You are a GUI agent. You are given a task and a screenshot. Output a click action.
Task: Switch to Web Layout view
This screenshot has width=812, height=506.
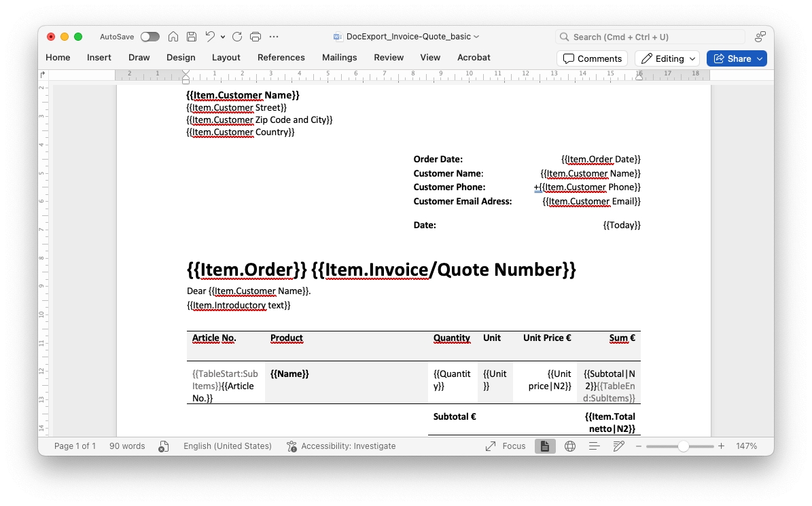(569, 446)
